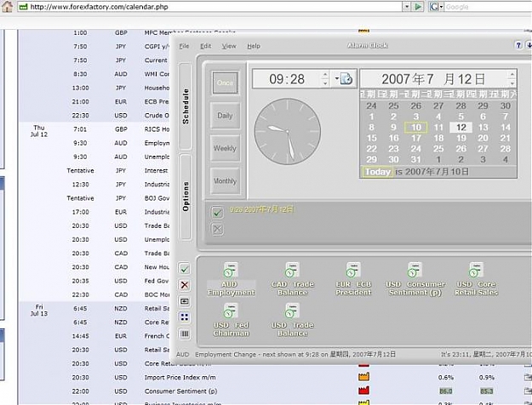Click the analog clock face
Viewport: 532px width, 405px height.
pos(288,132)
